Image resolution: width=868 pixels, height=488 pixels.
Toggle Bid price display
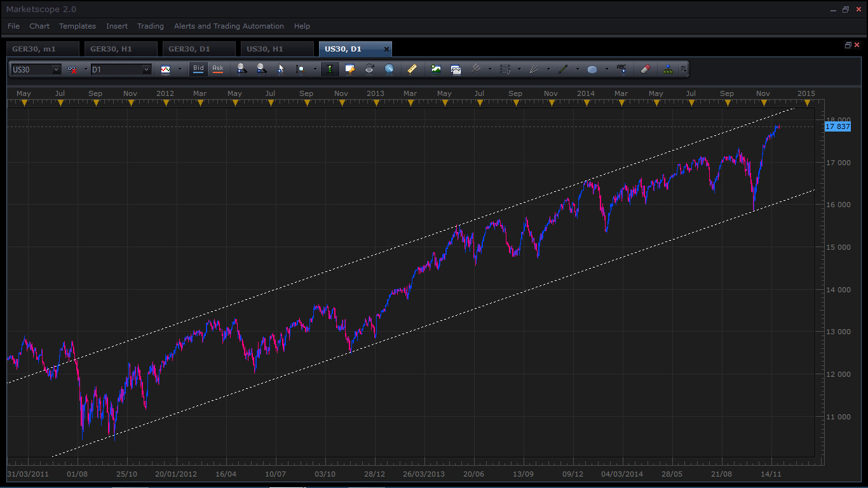[199, 69]
